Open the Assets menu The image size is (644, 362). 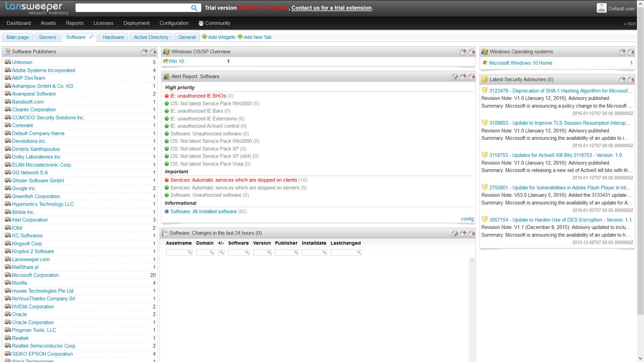48,23
